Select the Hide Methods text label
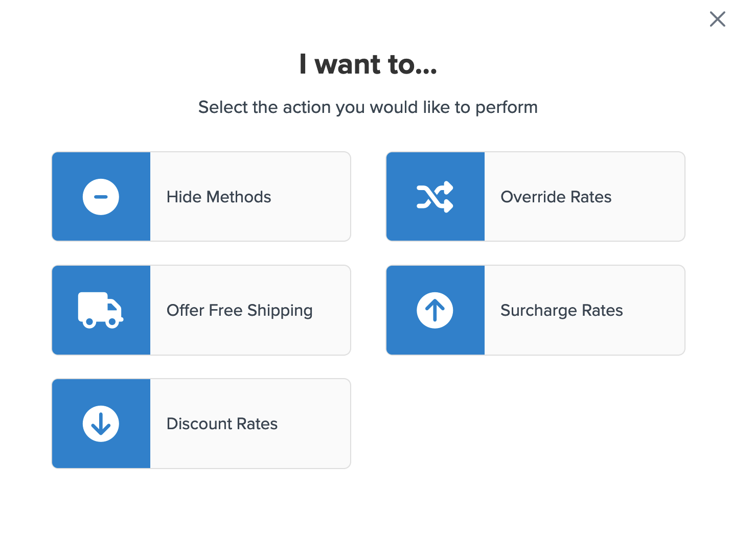This screenshot has height=560, width=731. [x=219, y=197]
